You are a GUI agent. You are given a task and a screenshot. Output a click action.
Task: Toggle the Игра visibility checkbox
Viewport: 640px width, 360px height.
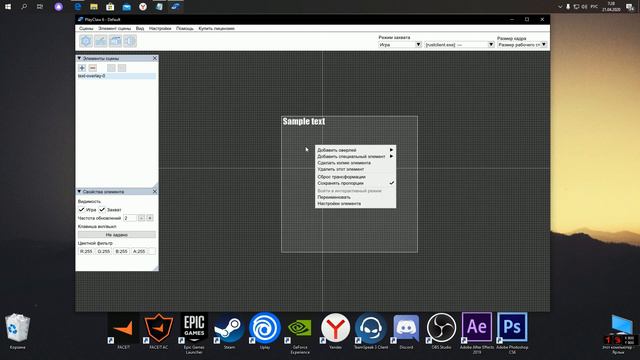click(x=81, y=209)
